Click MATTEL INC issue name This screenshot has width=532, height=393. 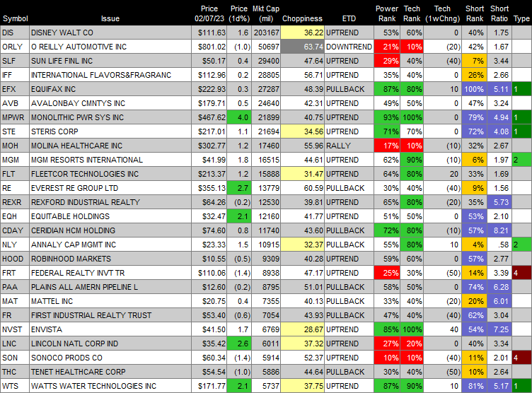tap(52, 301)
